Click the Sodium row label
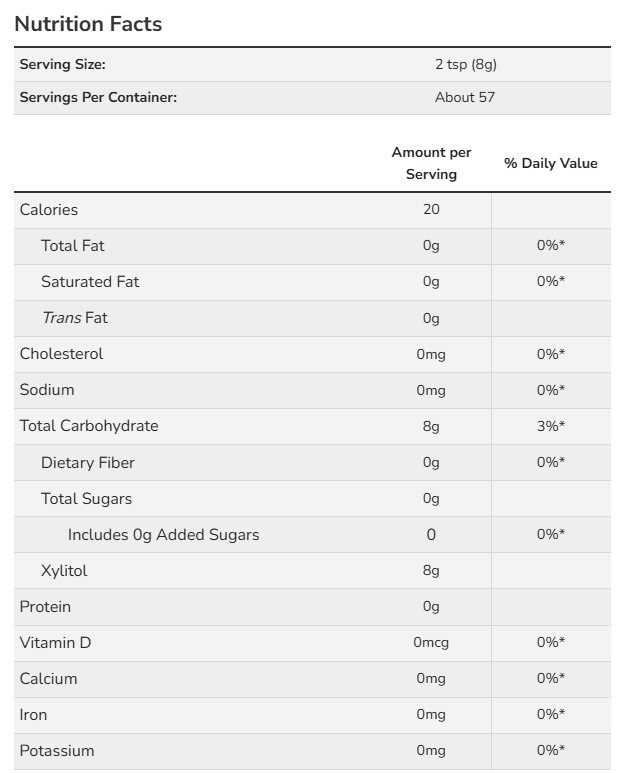This screenshot has height=773, width=624. [47, 390]
